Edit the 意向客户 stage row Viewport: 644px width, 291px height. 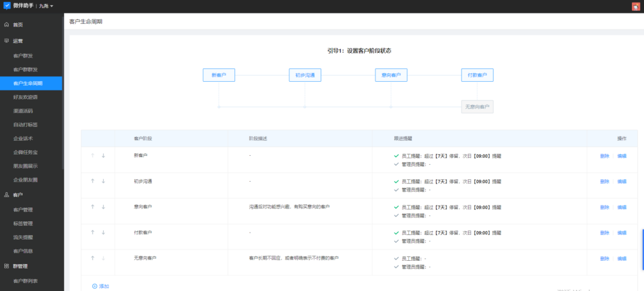tap(622, 207)
